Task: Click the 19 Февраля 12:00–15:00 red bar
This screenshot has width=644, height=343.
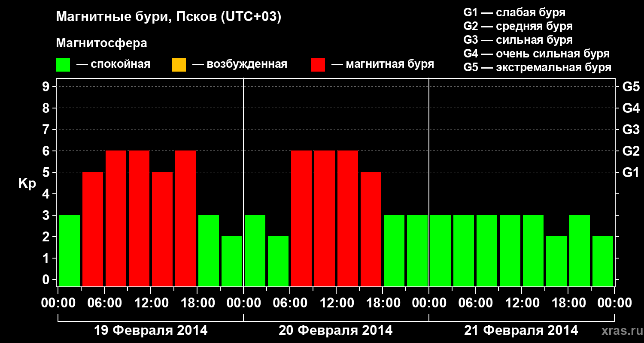Action: coord(162,229)
